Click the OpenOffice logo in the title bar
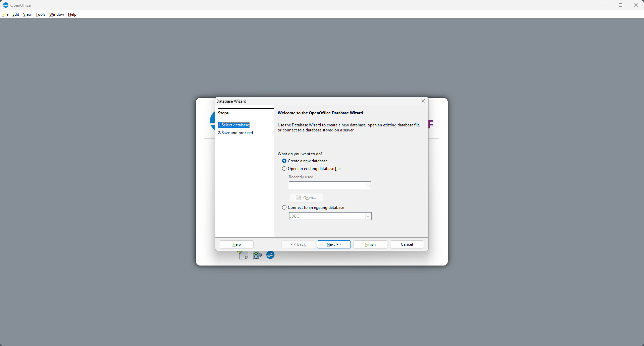This screenshot has width=644, height=346. tap(5, 5)
